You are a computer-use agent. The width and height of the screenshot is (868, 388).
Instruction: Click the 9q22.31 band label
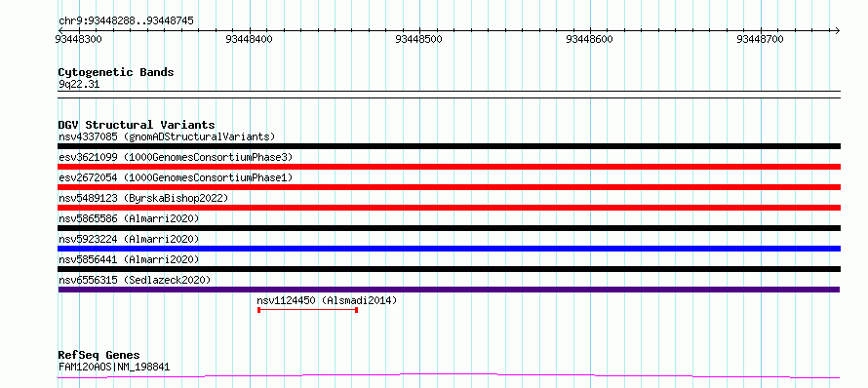[79, 85]
